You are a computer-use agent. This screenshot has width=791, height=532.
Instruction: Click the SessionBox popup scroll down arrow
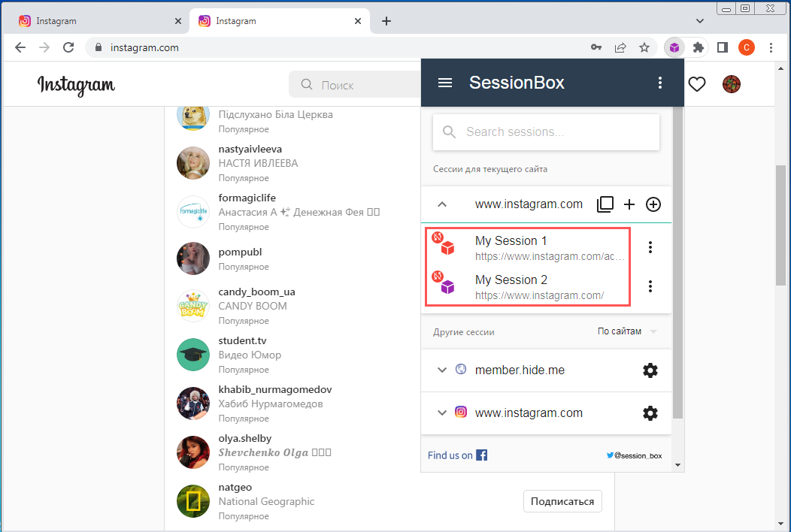point(678,465)
